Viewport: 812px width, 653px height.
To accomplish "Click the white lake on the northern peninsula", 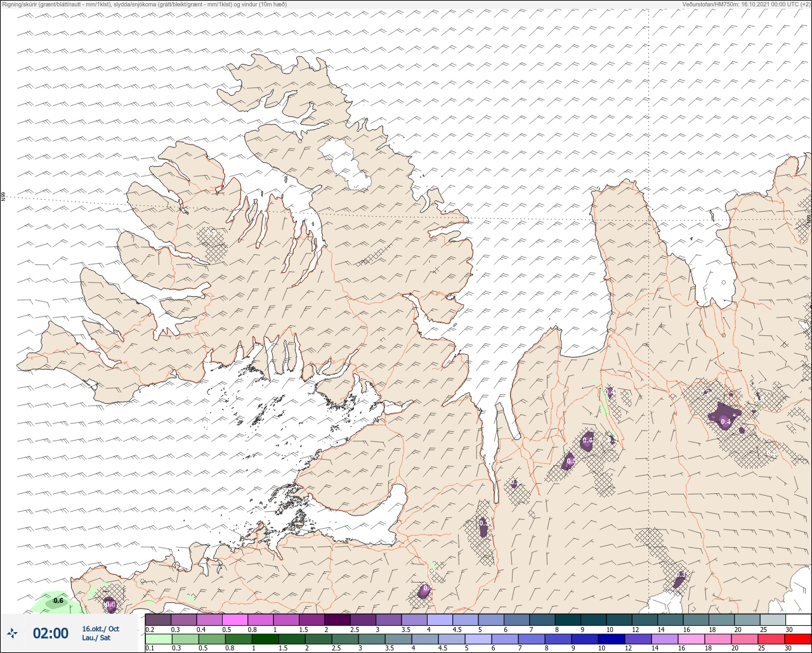I will point(345,164).
